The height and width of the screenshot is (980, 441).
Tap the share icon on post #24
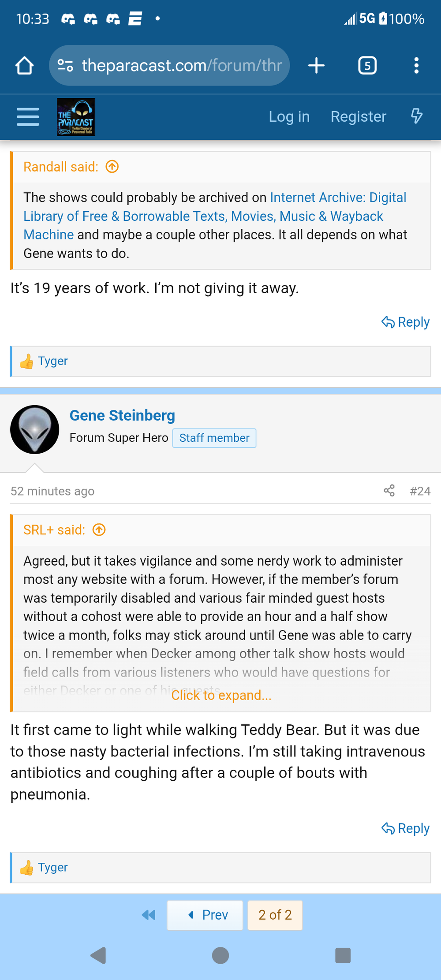(x=389, y=491)
